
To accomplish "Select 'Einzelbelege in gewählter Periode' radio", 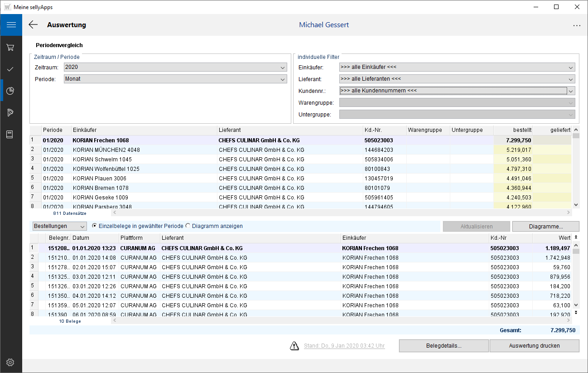I will tap(94, 226).
